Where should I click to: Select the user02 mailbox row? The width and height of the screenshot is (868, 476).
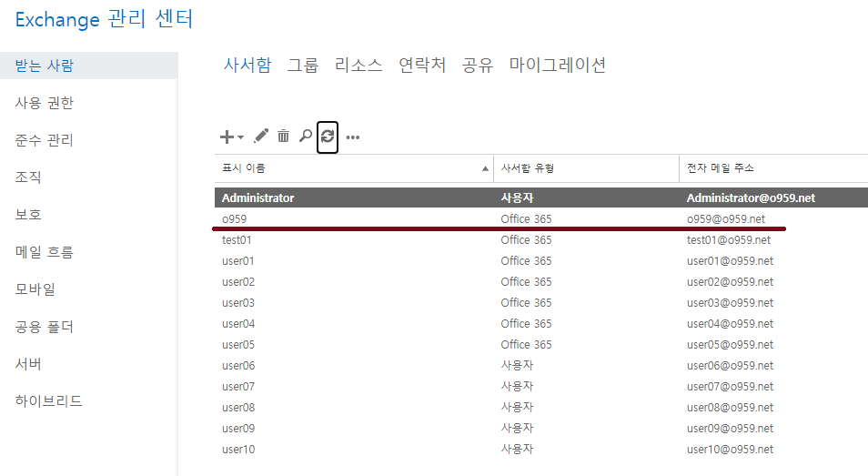pos(541,282)
